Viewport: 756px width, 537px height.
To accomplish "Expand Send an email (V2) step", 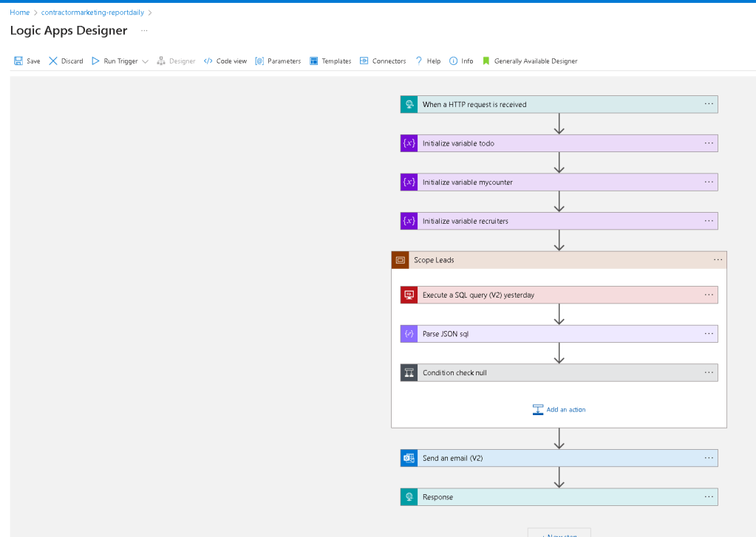I will [x=559, y=458].
